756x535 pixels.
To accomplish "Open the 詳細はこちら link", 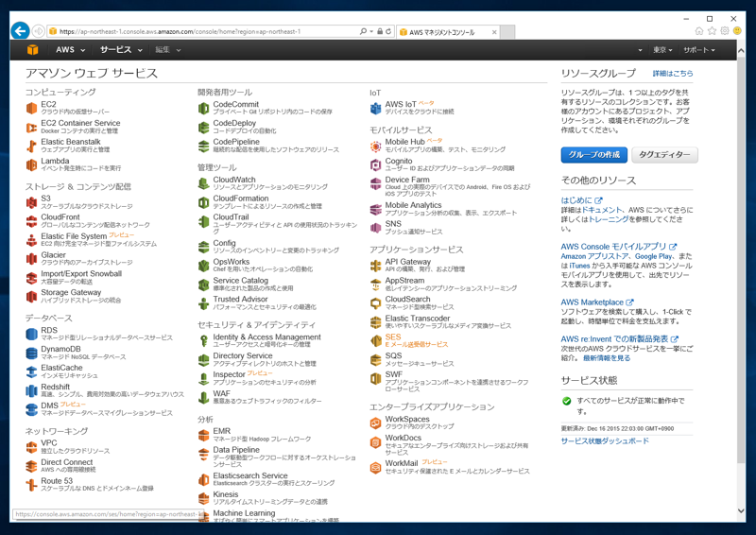I will click(x=673, y=74).
